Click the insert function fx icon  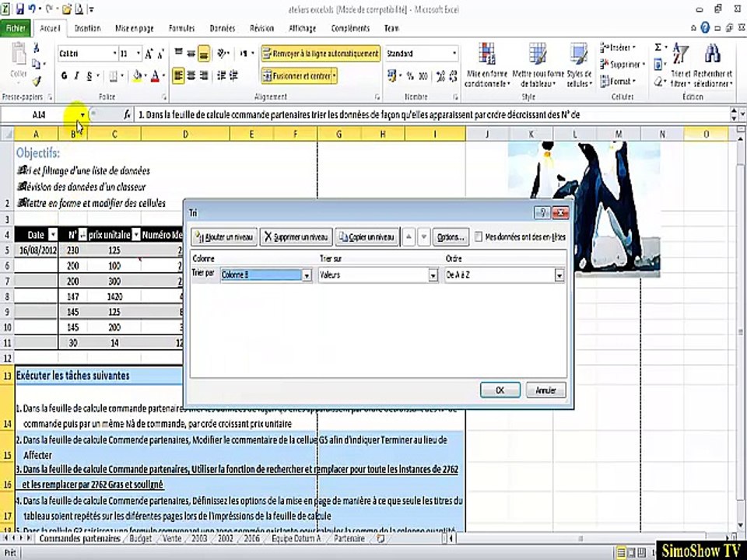[127, 115]
